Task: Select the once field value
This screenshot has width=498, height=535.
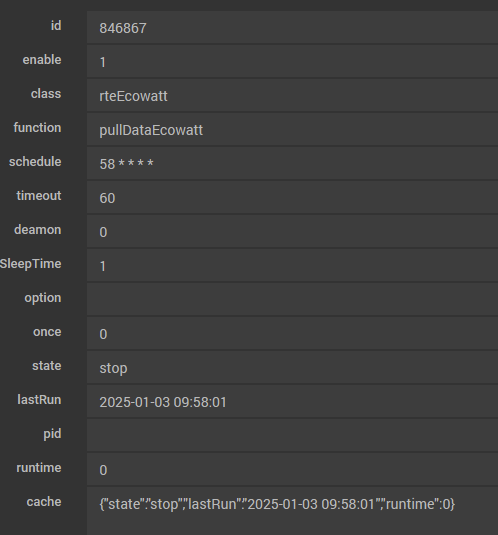Action: [292, 334]
